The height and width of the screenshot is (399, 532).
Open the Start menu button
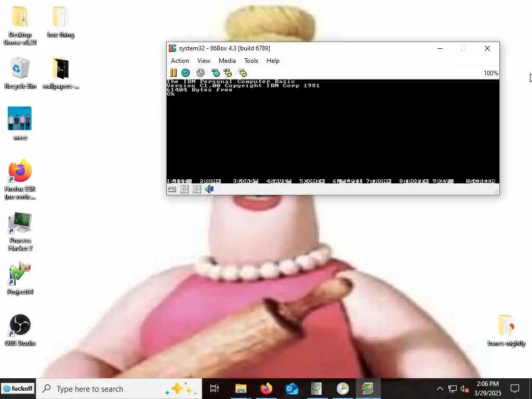[18, 389]
